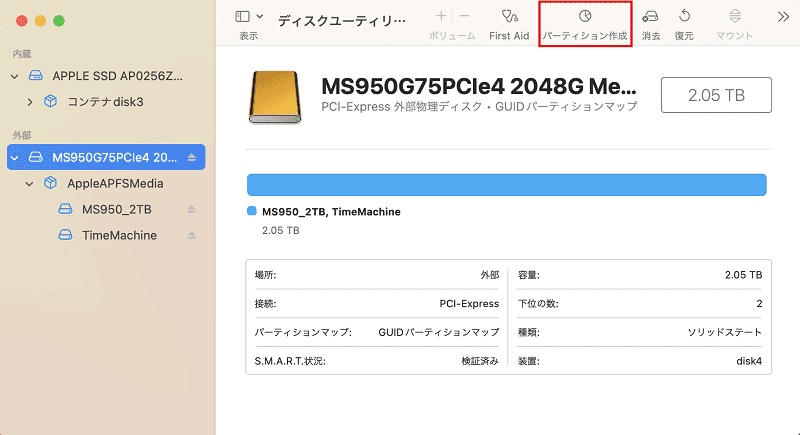Select TimeMachine volume in sidebar
The image size is (800, 435).
pyautogui.click(x=119, y=235)
